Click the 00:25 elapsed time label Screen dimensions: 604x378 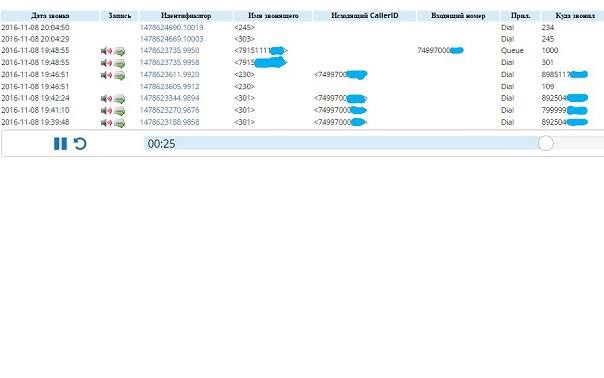click(161, 144)
